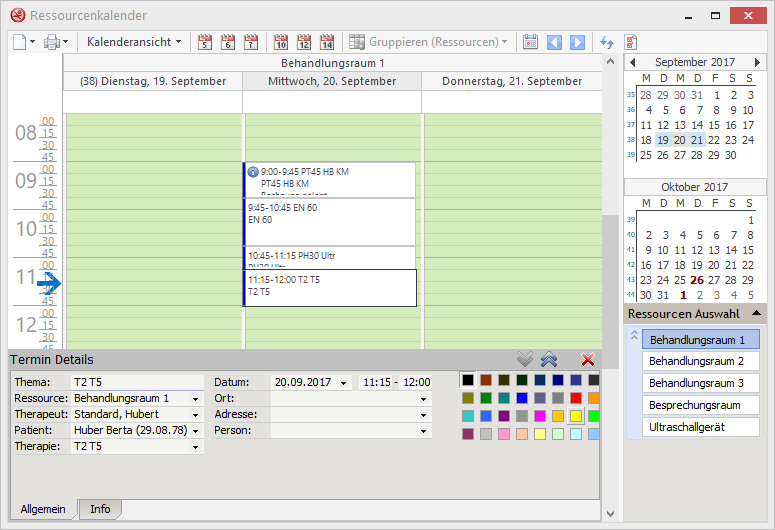
Task: Close the Termin Details panel with red X
Action: (x=587, y=360)
